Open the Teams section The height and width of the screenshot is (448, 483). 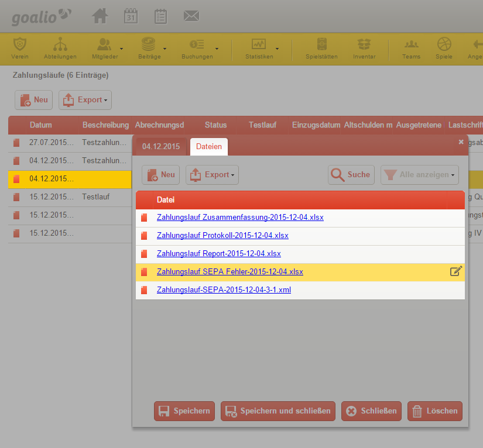point(411,49)
